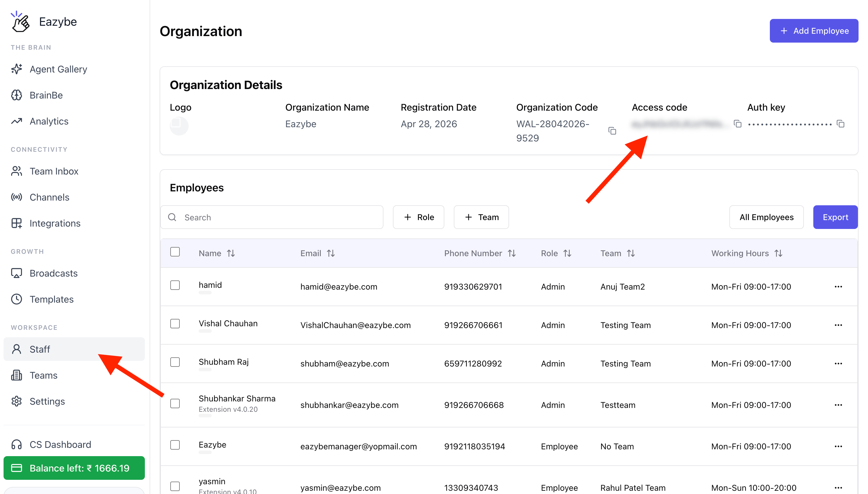
Task: Copy the Access code
Action: click(x=737, y=124)
